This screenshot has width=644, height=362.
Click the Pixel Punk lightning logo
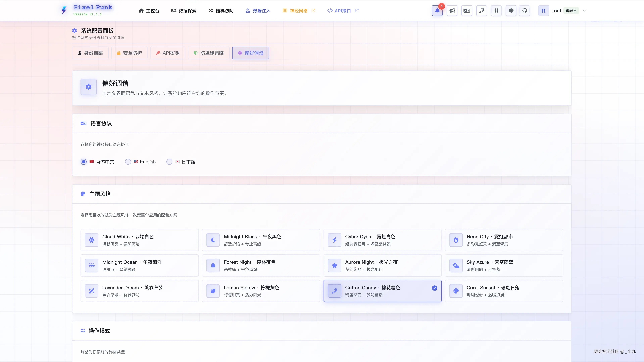coord(64,11)
